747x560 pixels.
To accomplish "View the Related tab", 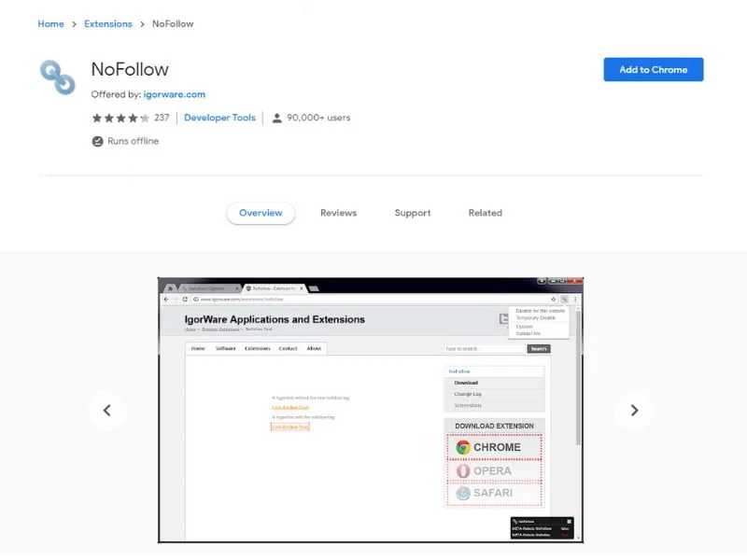I will coord(485,213).
